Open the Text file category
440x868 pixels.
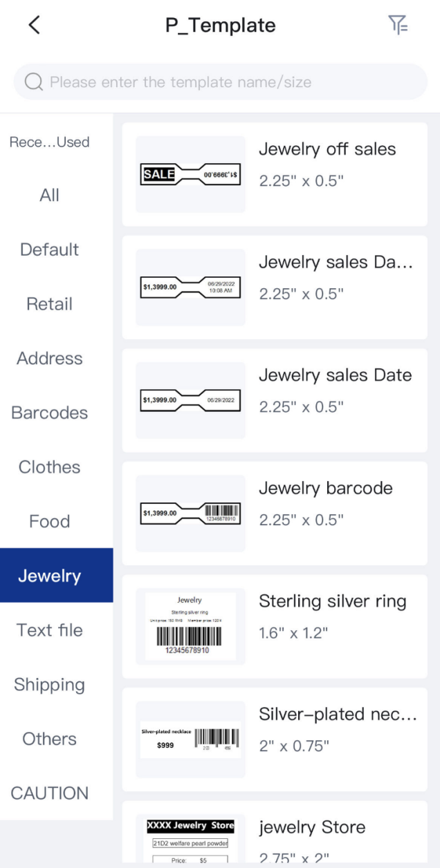(48, 630)
